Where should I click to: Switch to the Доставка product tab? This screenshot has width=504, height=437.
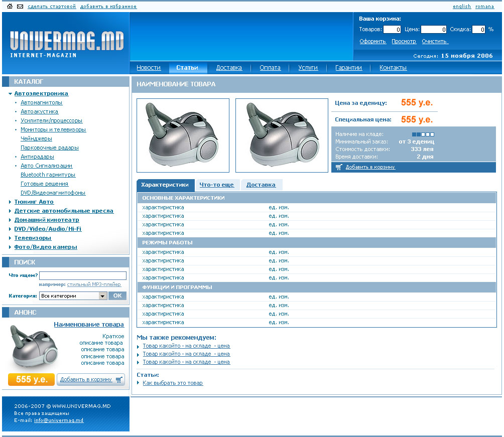(261, 185)
